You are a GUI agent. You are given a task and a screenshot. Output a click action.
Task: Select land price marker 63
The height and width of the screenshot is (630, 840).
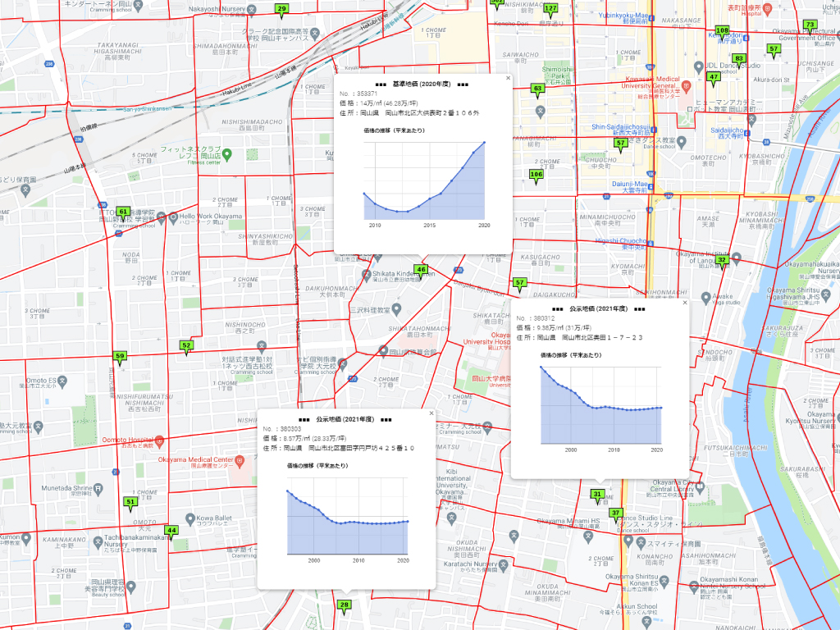[x=538, y=89]
